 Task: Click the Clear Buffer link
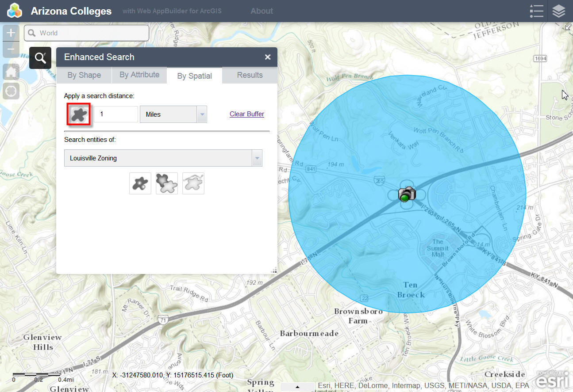pyautogui.click(x=247, y=114)
